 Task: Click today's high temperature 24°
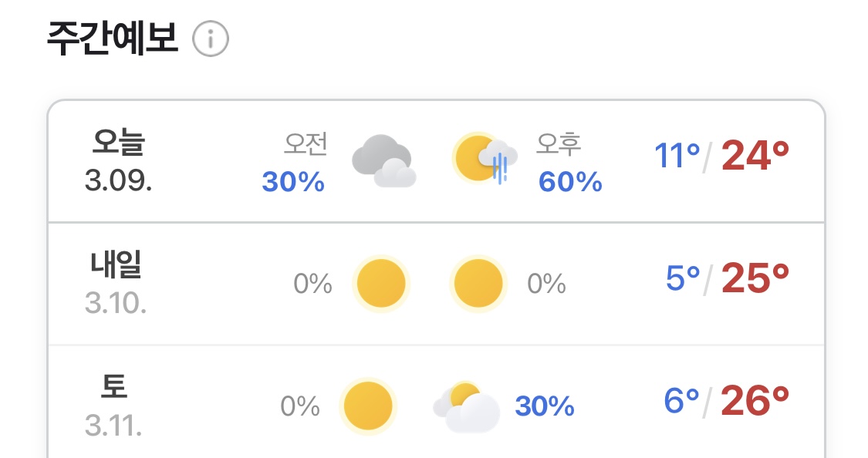tap(755, 157)
